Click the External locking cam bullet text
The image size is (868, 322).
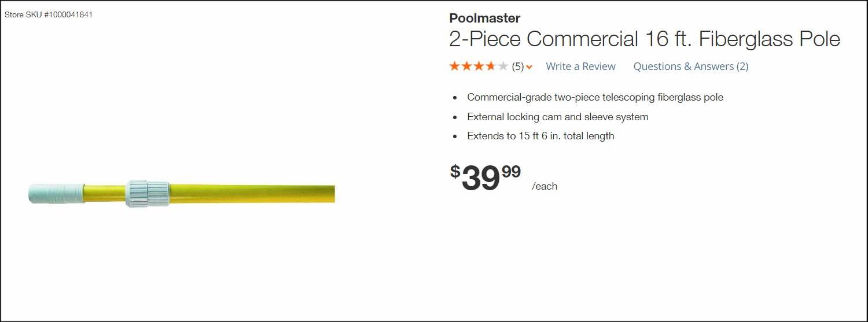coord(557,117)
